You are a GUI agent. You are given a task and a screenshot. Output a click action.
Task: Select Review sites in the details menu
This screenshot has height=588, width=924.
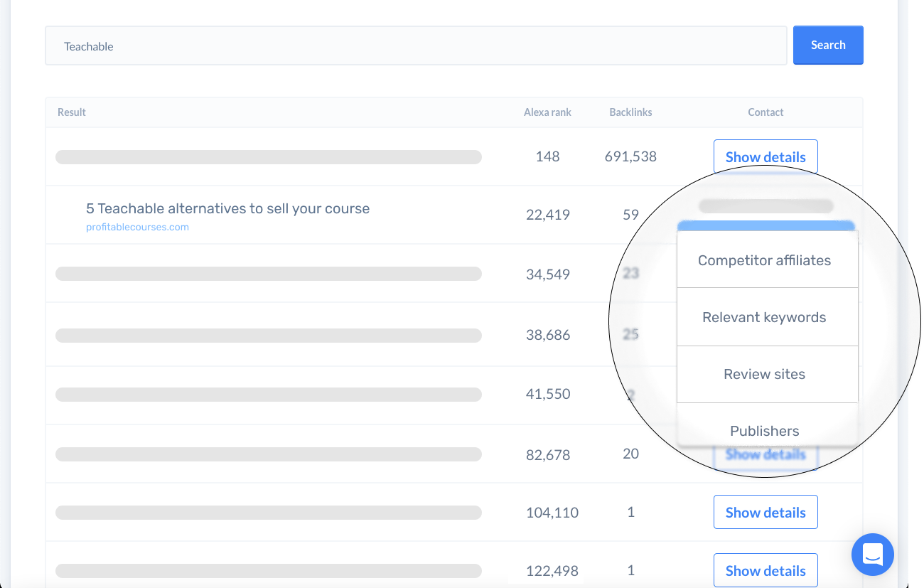pyautogui.click(x=765, y=374)
